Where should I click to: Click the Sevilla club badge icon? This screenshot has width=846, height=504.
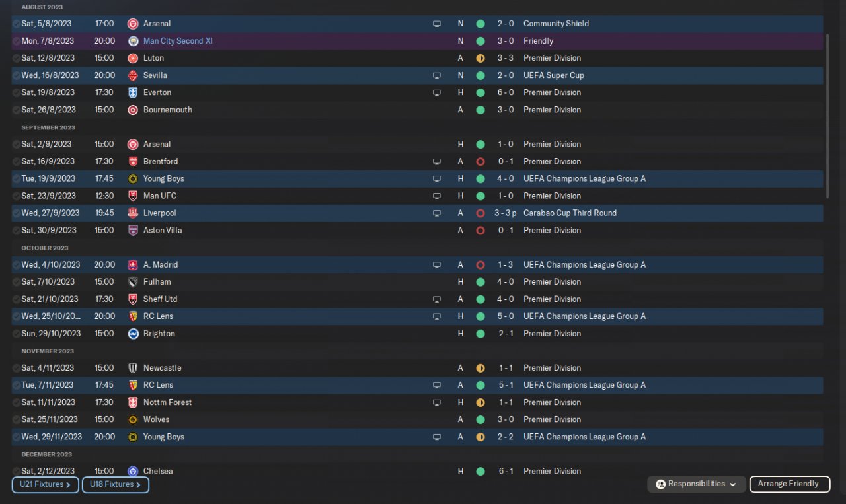[x=132, y=75]
